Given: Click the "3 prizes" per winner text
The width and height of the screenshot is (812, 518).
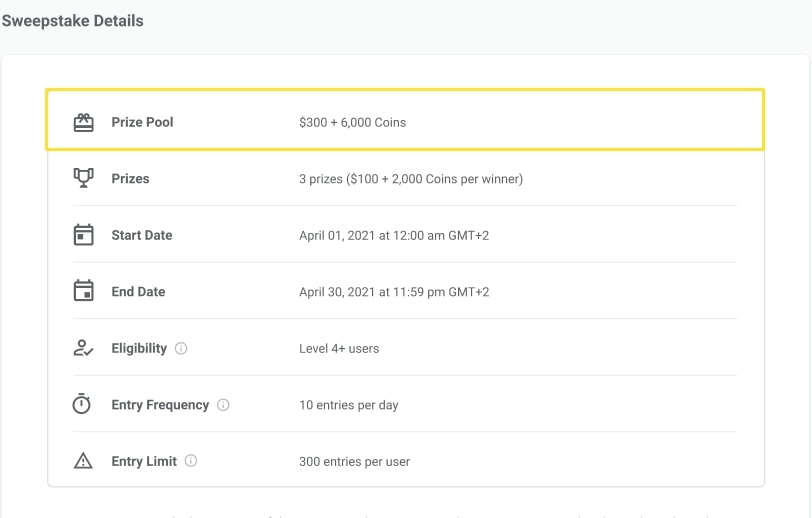Looking at the screenshot, I should [x=410, y=179].
